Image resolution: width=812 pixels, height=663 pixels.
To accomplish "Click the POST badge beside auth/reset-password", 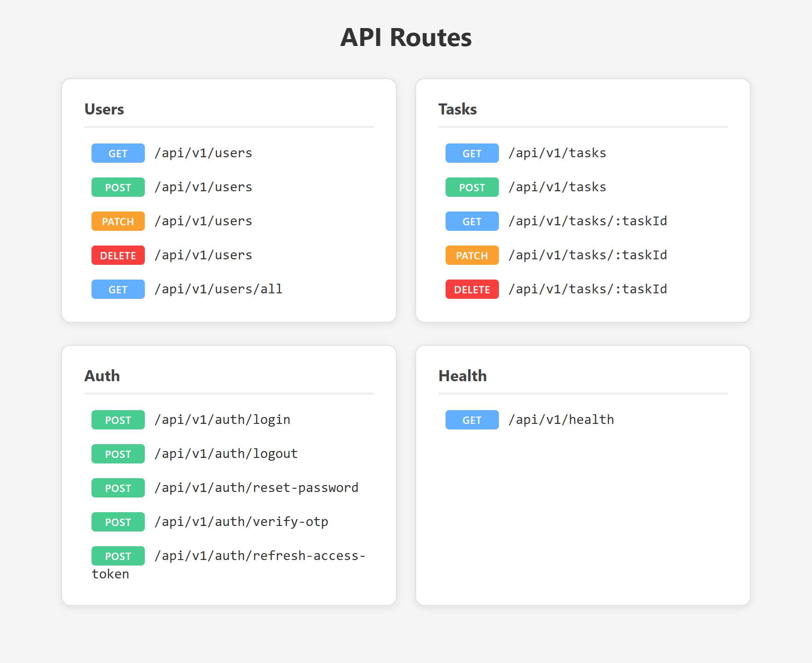I will 118,488.
